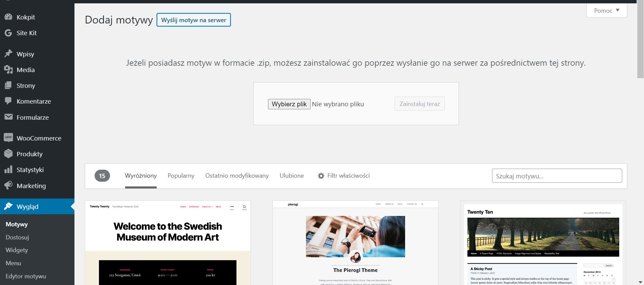
Task: Open Site Kit via Google icon
Action: [x=8, y=33]
